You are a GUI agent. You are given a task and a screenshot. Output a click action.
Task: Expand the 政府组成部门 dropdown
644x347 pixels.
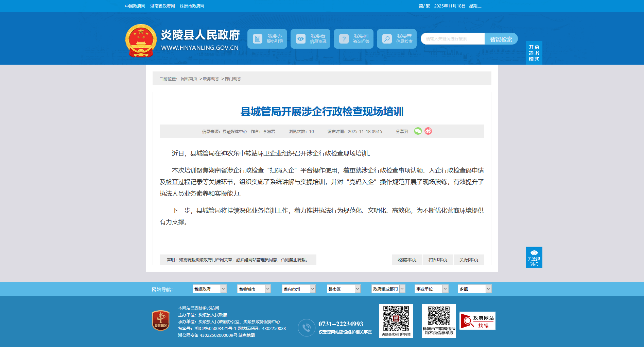(388, 289)
